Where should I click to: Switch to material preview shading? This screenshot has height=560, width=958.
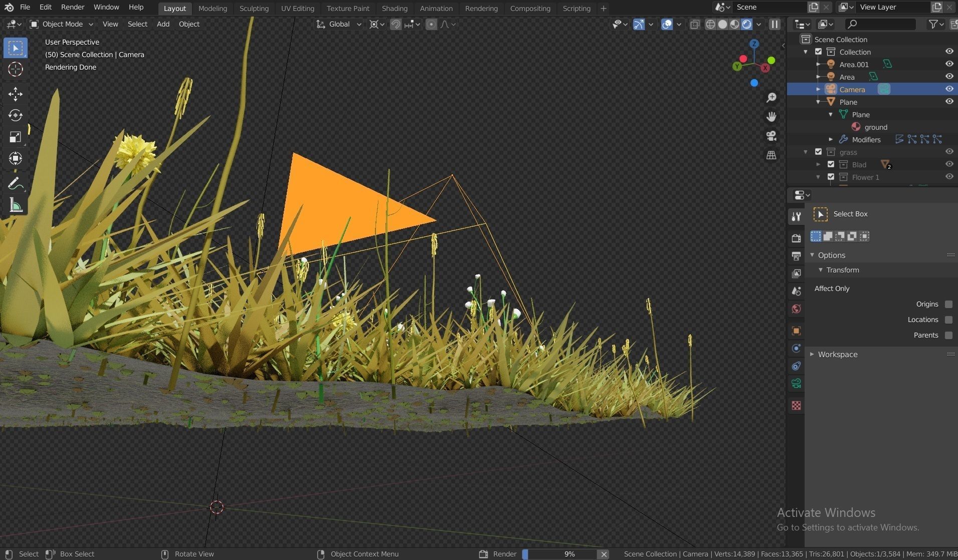coord(734,24)
